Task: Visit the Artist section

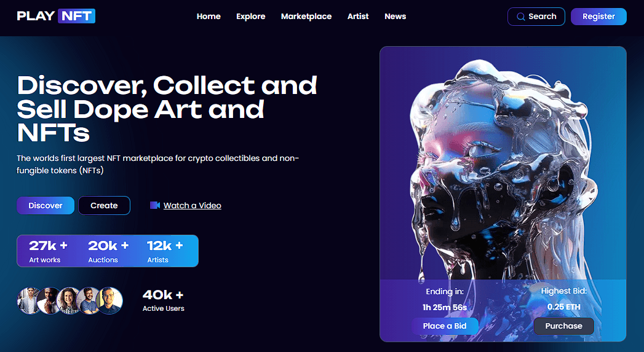Action: click(358, 17)
